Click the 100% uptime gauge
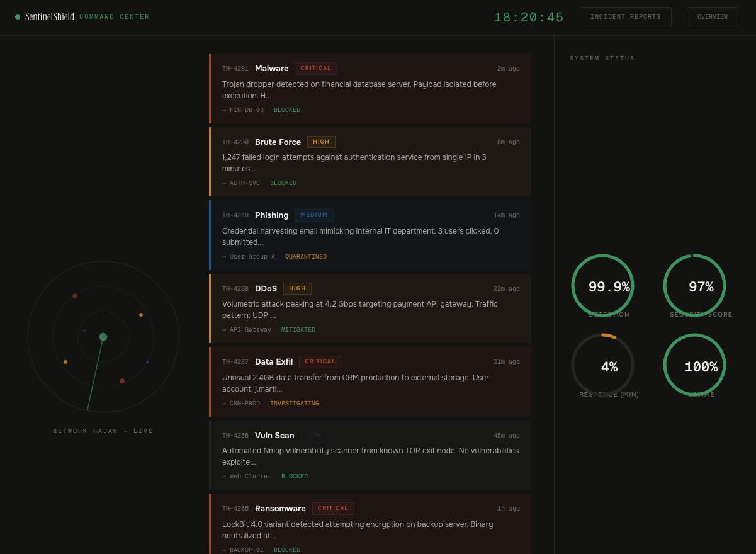 click(695, 365)
